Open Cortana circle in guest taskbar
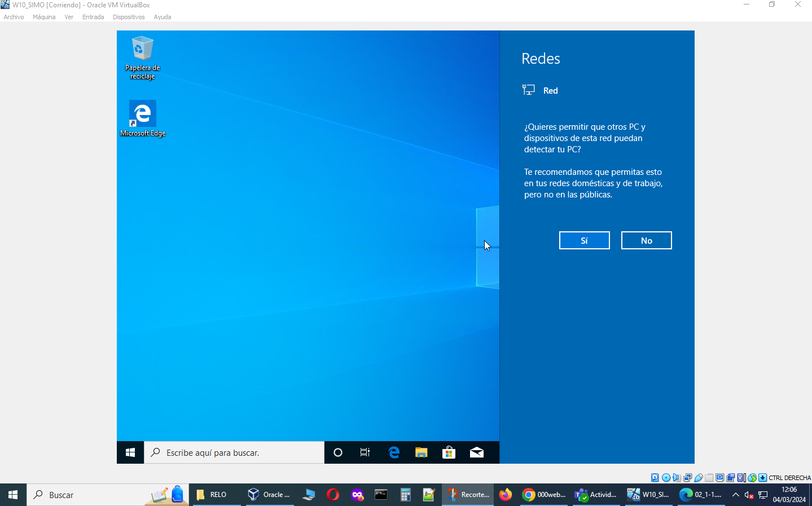The image size is (812, 506). (x=338, y=452)
